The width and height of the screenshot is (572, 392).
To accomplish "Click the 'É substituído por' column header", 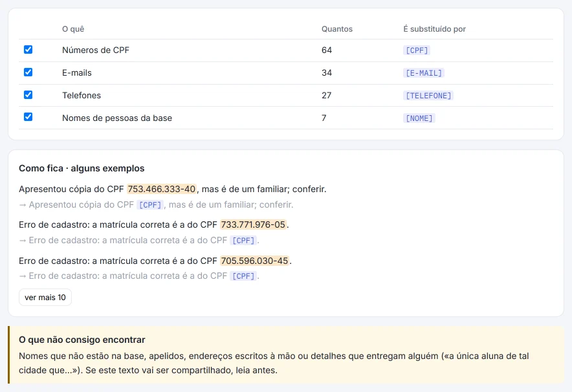I will pos(434,29).
